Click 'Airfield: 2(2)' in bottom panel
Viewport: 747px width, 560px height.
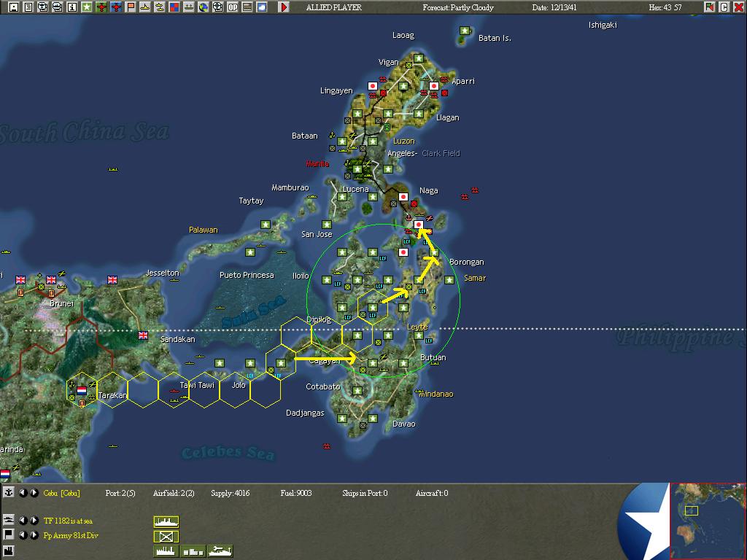pos(174,494)
